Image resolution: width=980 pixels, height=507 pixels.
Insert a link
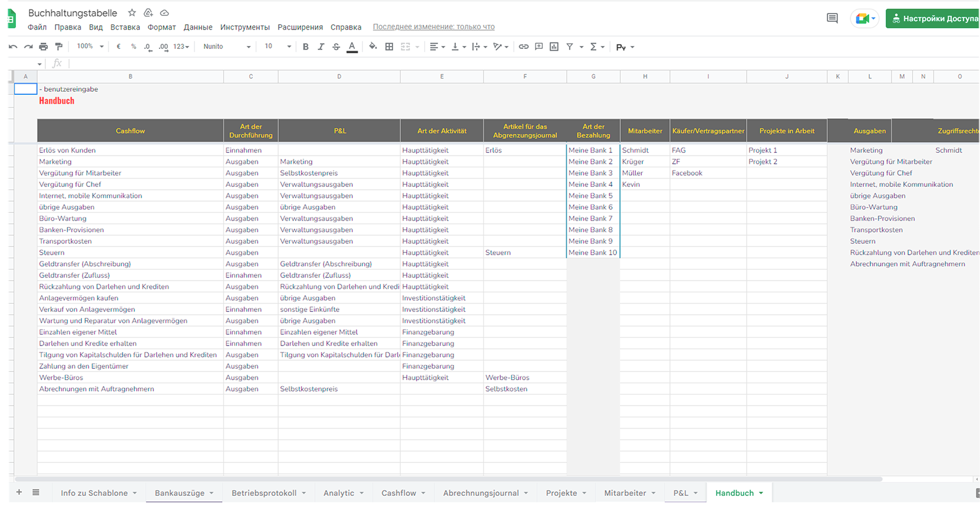[x=523, y=47]
